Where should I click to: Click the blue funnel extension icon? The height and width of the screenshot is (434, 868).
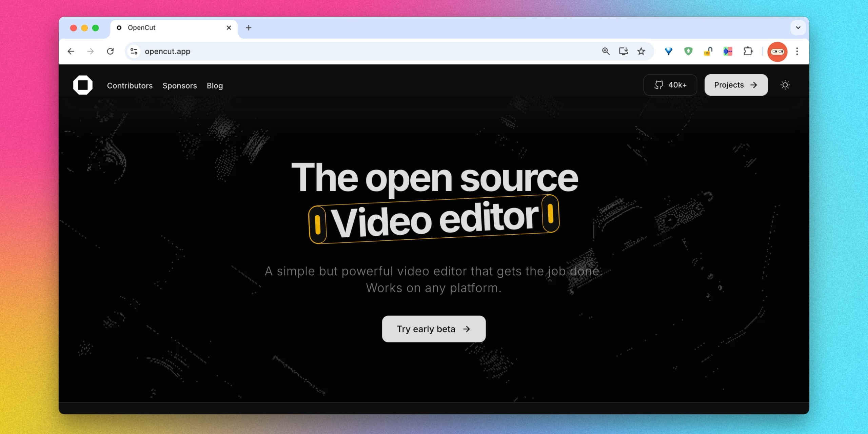pyautogui.click(x=668, y=51)
